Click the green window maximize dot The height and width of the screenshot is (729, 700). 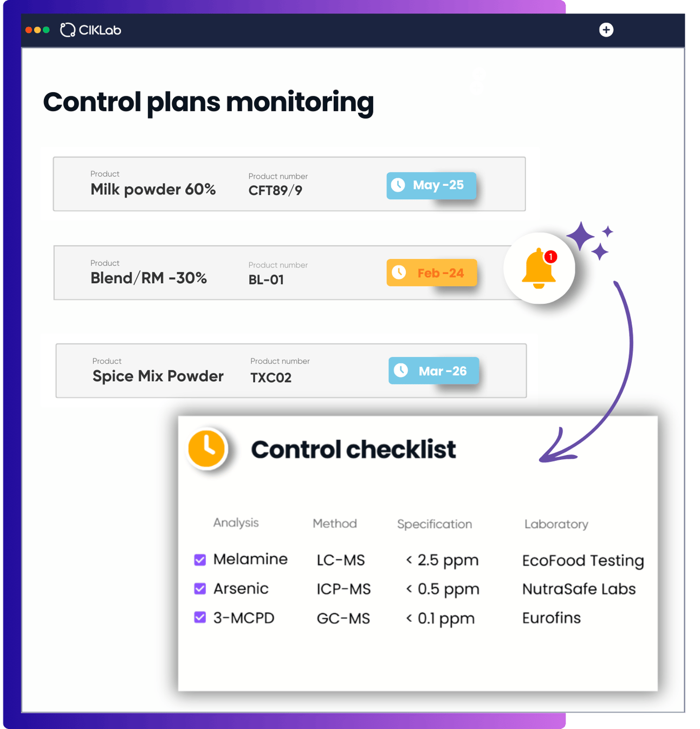tap(46, 30)
